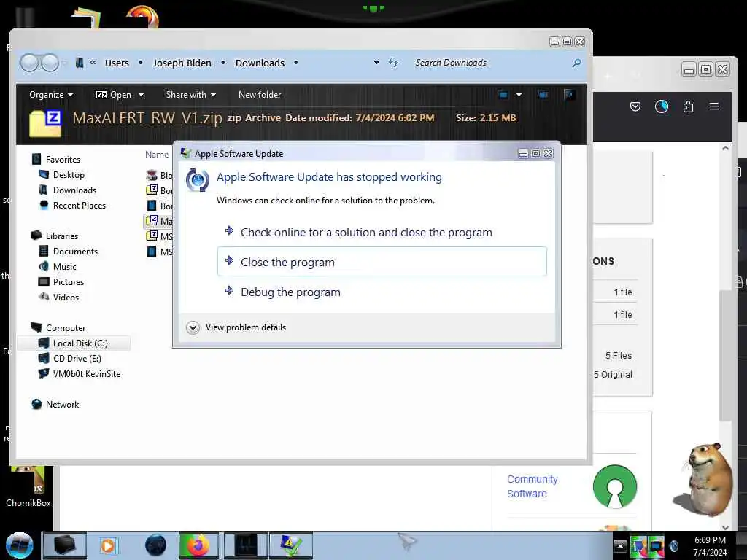The image size is (747, 560).
Task: Select the Videos library
Action: click(x=66, y=297)
